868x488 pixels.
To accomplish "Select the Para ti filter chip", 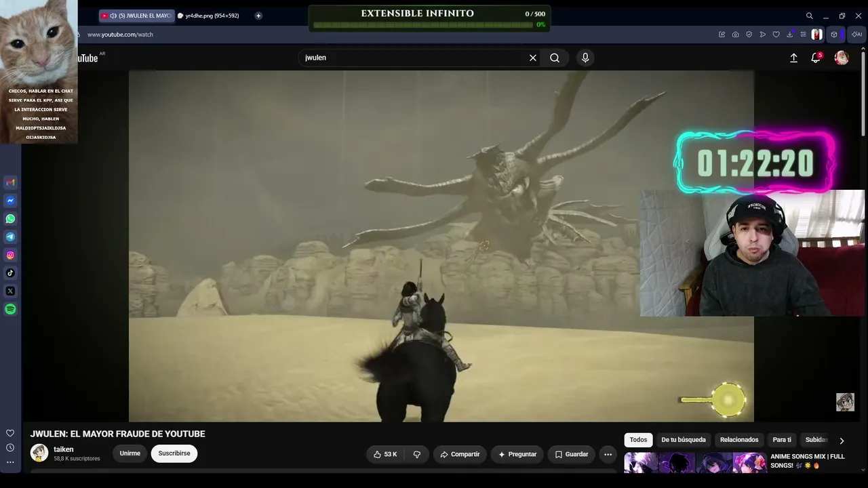I will [782, 440].
